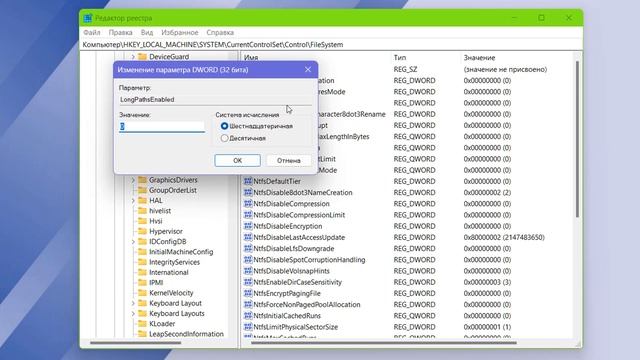Cancel the dialog with Отмена
This screenshot has width=640, height=360.
tap(289, 160)
